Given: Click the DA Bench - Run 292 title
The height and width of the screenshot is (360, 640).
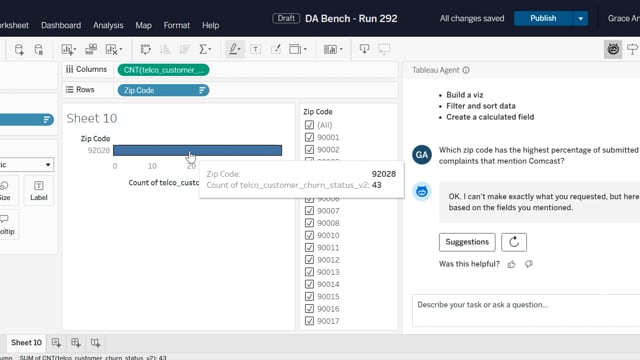Looking at the screenshot, I should point(351,19).
